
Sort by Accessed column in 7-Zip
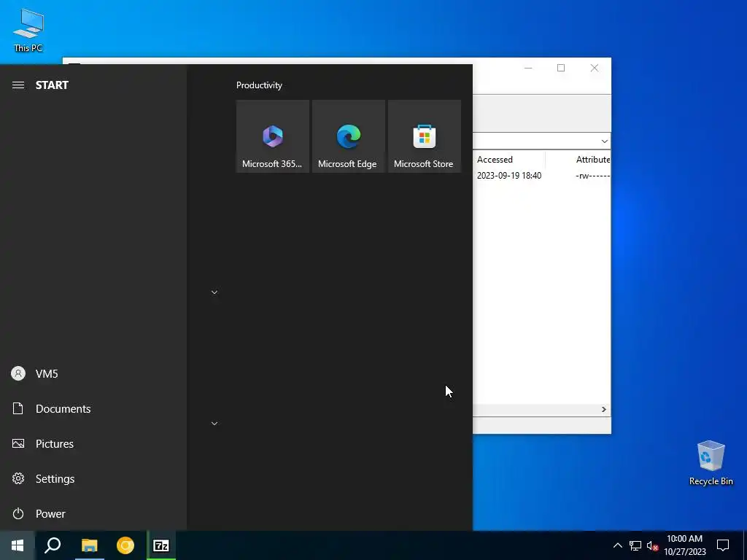[508, 160]
